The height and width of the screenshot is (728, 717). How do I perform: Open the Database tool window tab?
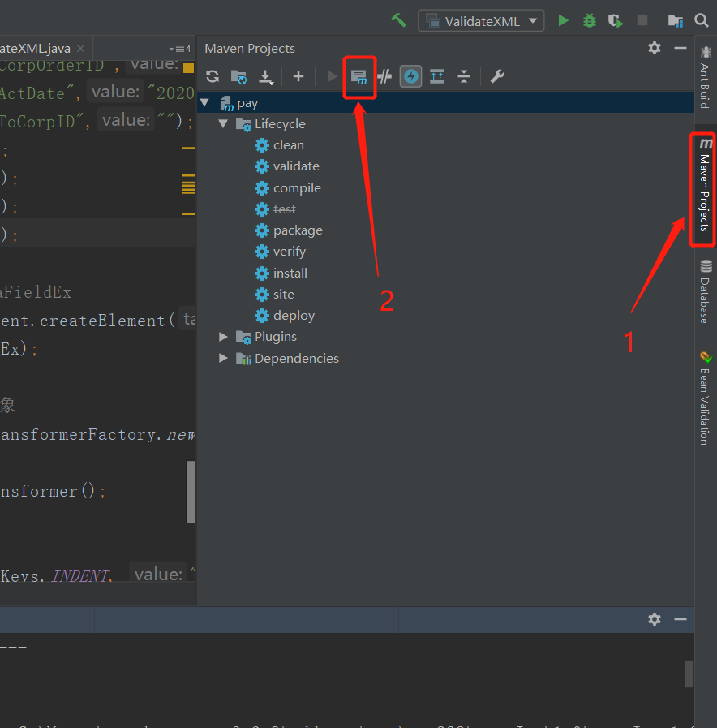(706, 291)
